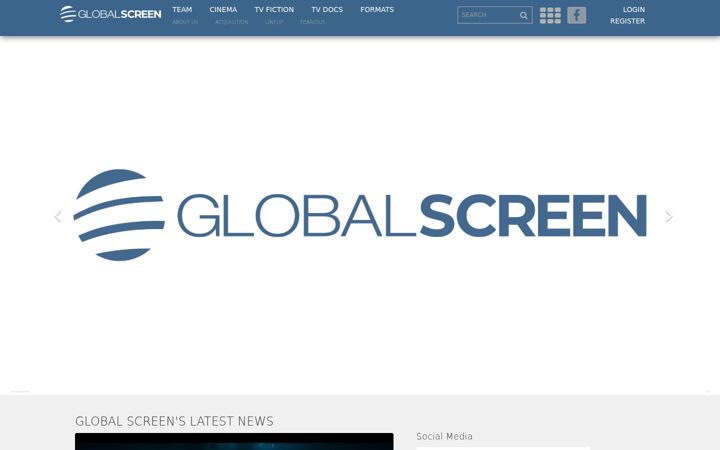The image size is (720, 450).
Task: Open the ABOUT US submenu link
Action: coord(185,22)
